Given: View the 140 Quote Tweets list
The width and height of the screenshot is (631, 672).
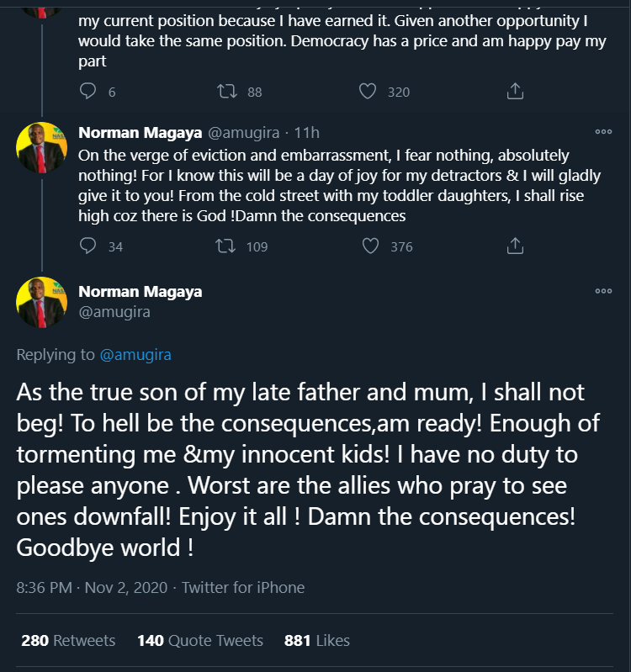Looking at the screenshot, I should (x=200, y=641).
